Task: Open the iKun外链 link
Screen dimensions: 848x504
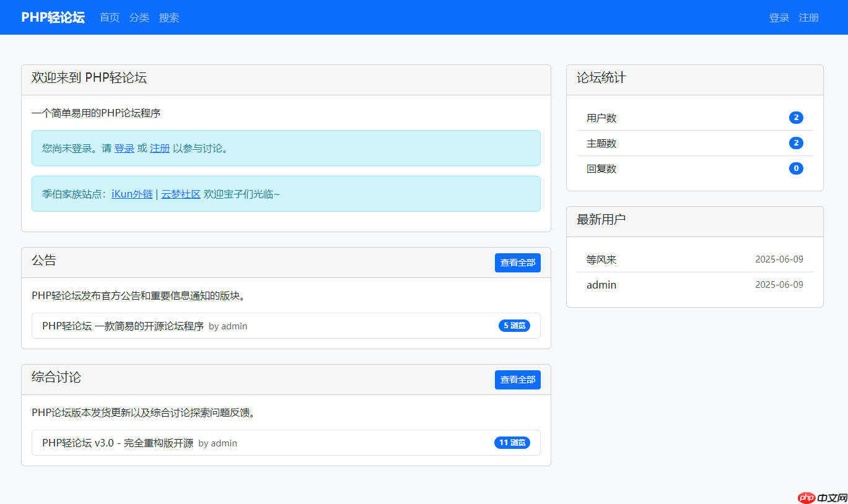Action: coord(132,193)
